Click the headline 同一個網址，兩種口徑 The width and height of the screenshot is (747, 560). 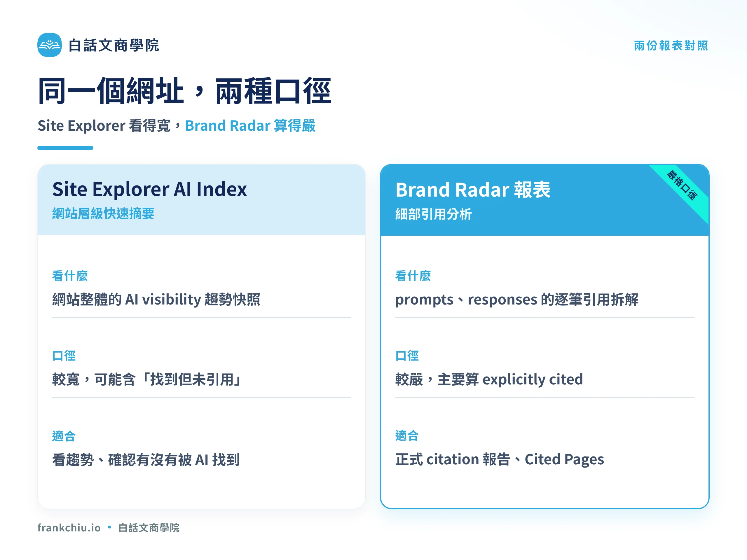[x=185, y=91]
